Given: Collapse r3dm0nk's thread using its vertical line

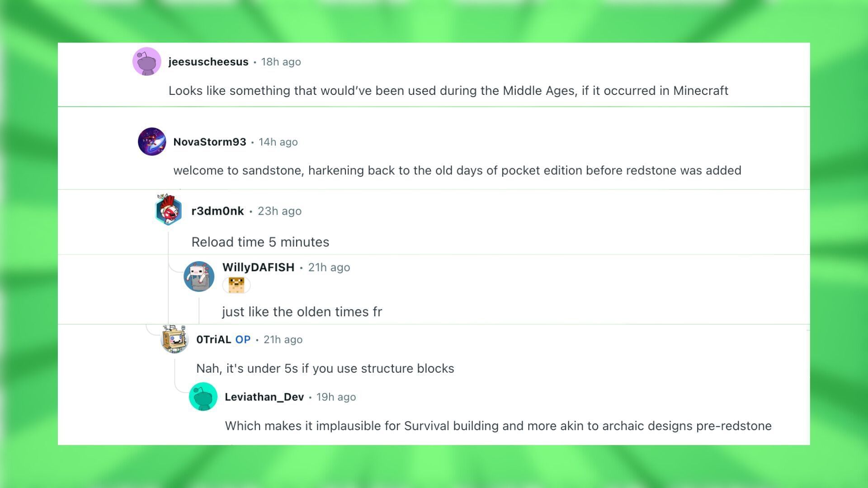Looking at the screenshot, I should click(168, 280).
